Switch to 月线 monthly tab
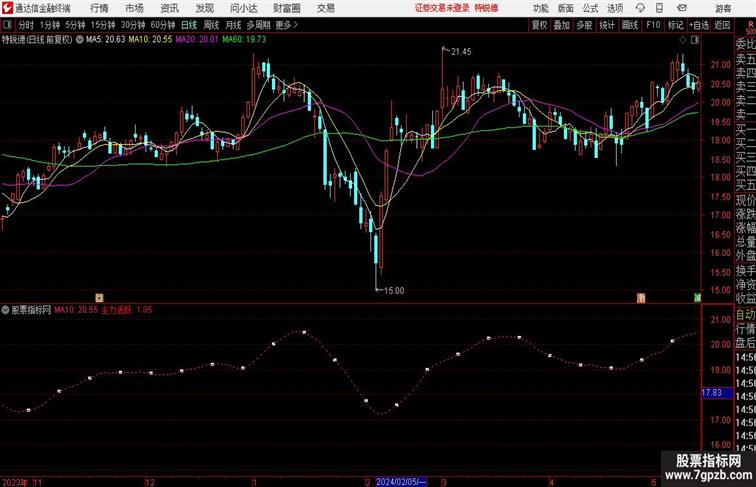The height and width of the screenshot is (487, 756). (233, 25)
